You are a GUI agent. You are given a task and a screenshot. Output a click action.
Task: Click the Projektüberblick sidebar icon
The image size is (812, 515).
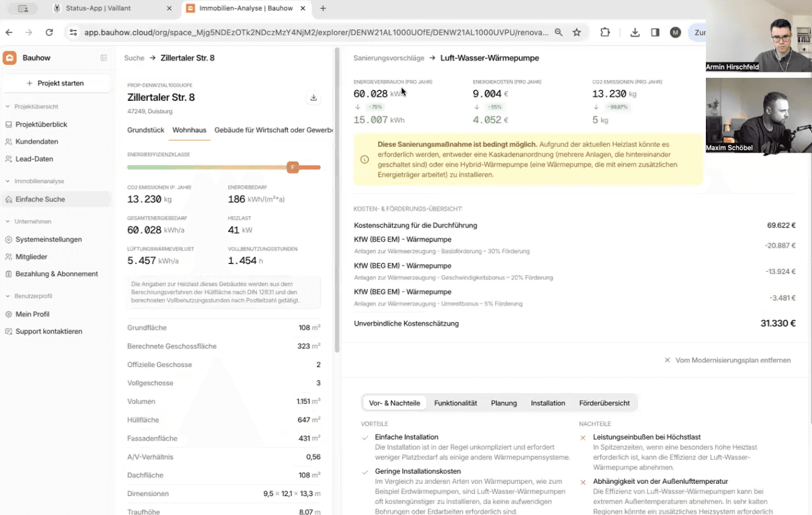tap(9, 124)
